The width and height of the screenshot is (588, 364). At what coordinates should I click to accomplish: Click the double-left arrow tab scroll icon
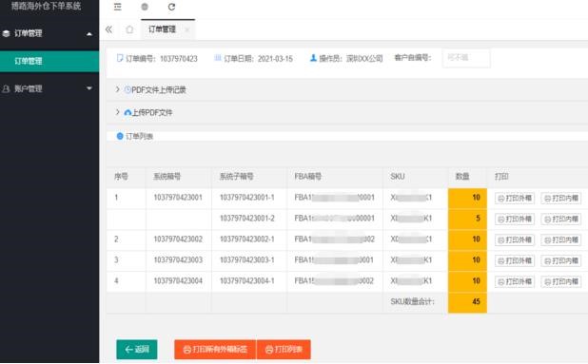[x=108, y=29]
